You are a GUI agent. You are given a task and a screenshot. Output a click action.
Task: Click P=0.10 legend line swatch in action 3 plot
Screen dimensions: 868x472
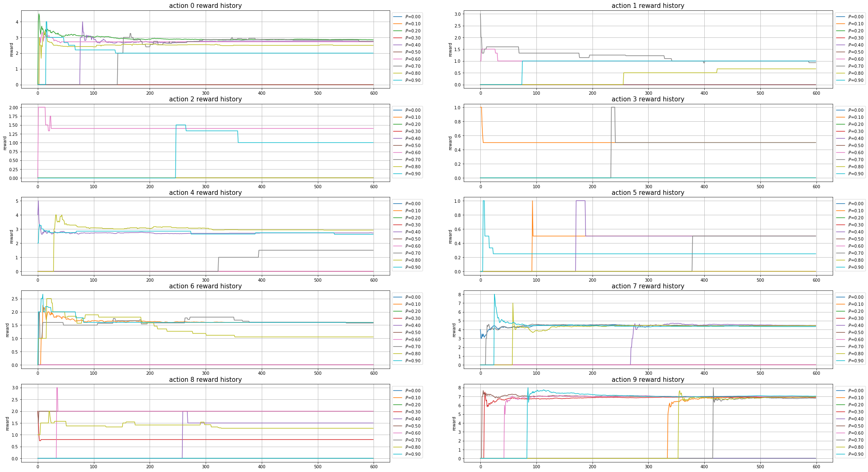[840, 117]
